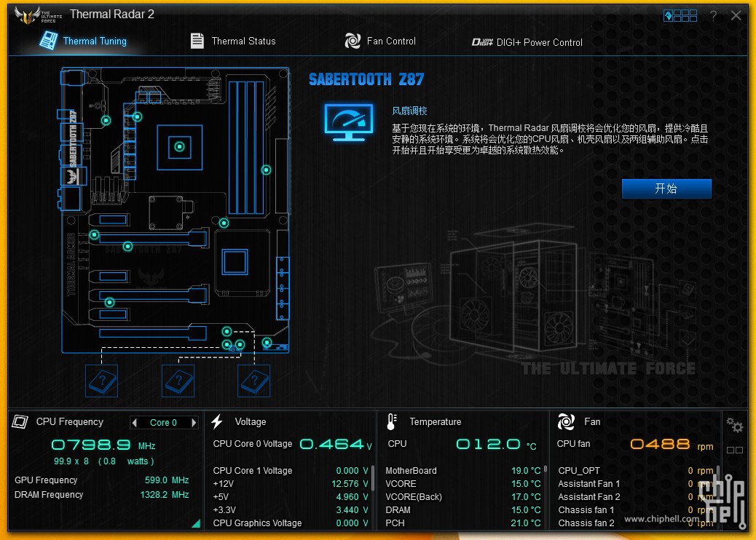Click the middle unknown thermal device icon
756x540 pixels.
pyautogui.click(x=178, y=381)
